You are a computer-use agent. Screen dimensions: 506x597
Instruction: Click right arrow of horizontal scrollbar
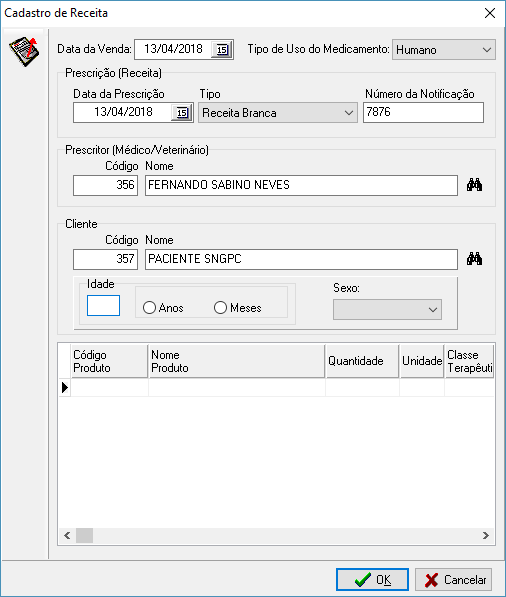(486, 536)
